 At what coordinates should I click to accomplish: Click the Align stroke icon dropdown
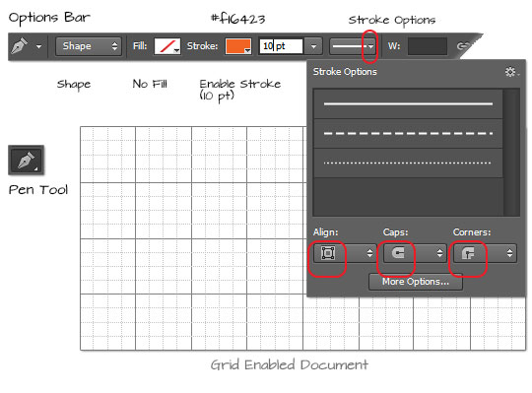pos(345,253)
